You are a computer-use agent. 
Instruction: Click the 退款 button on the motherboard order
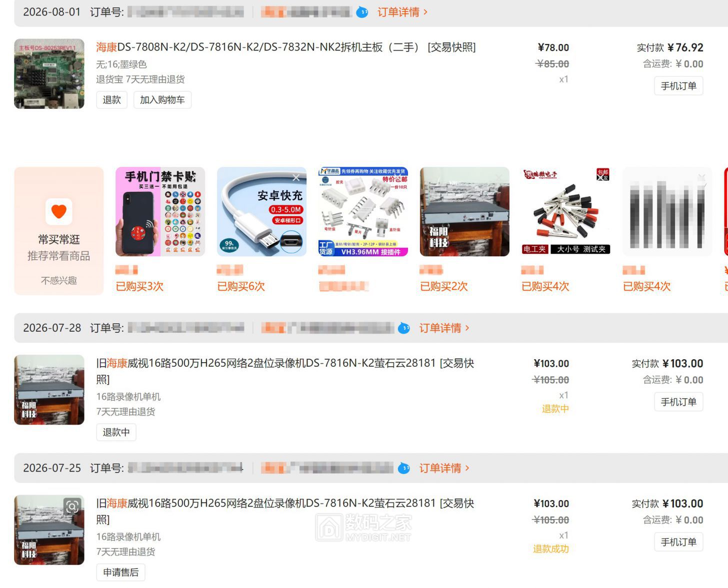[112, 100]
